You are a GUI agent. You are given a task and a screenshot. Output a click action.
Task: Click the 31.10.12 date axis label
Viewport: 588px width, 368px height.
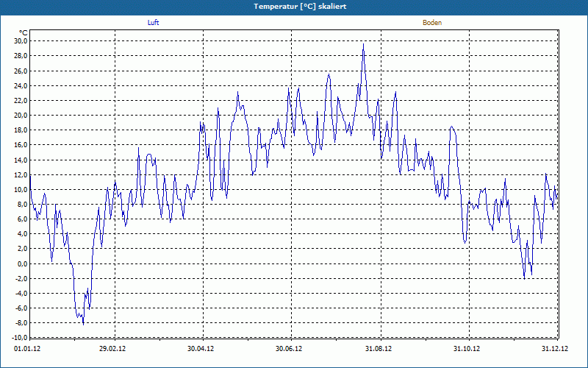tap(467, 349)
